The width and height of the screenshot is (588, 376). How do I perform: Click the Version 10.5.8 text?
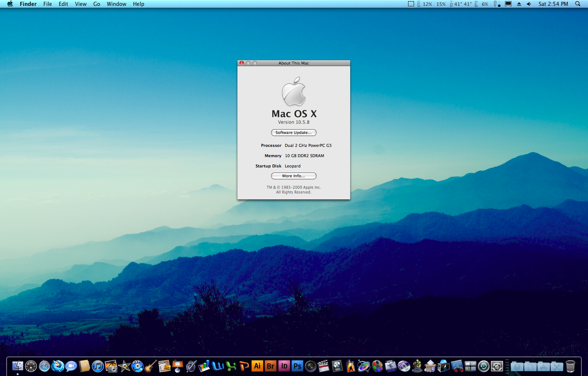(x=294, y=122)
